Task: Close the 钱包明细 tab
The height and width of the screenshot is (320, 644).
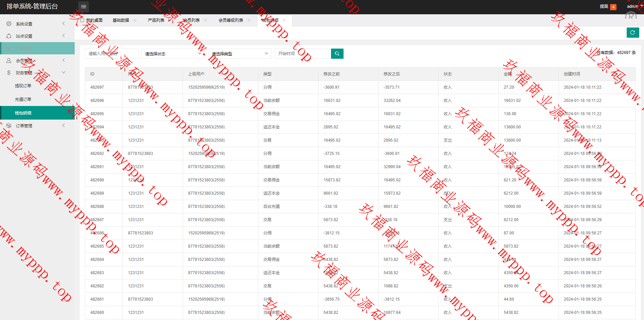Action: [x=284, y=20]
